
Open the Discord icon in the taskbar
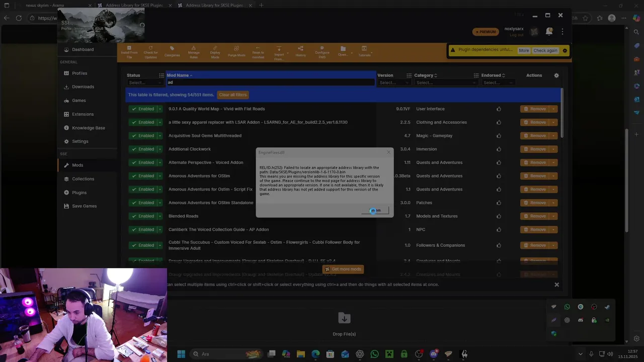[x=434, y=354]
